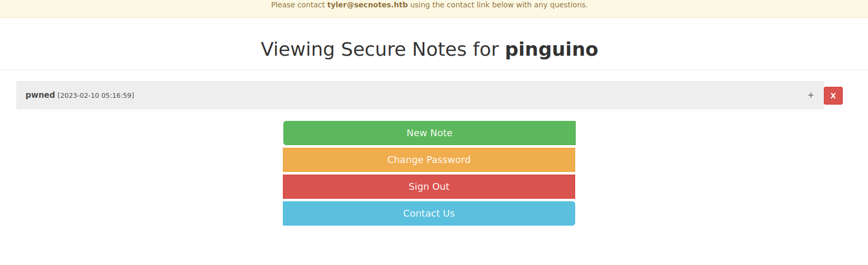Screen dimensions: 868x265
Task: Click "Please contact" text in banner
Action: coord(298,5)
